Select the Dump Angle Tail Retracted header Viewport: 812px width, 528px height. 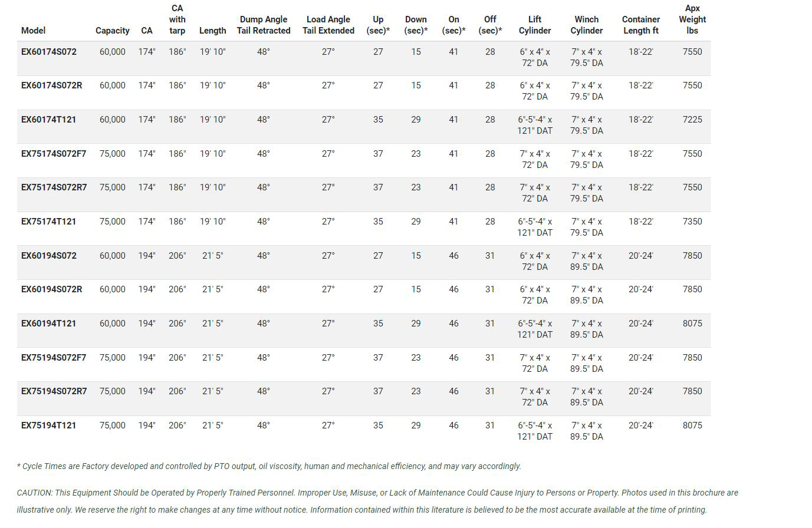pyautogui.click(x=264, y=25)
